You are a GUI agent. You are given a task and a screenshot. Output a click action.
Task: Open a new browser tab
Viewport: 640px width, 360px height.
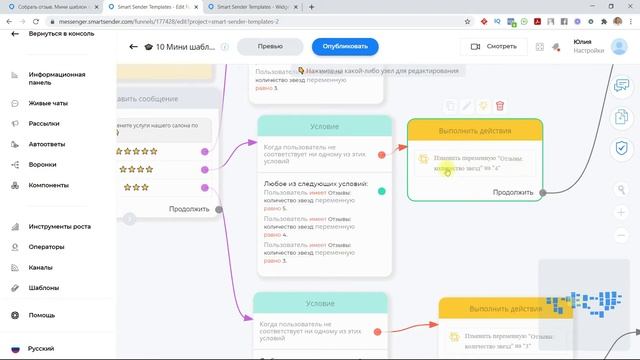click(x=311, y=7)
